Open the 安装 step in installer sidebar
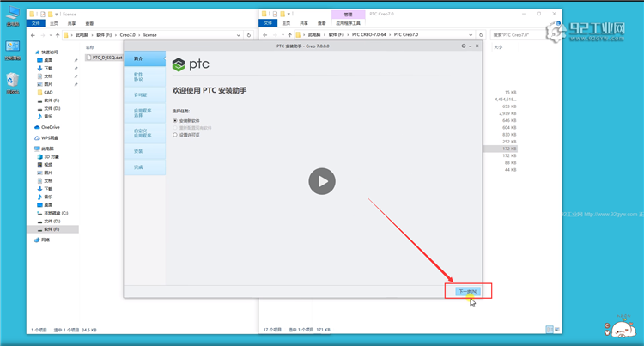 [x=145, y=151]
